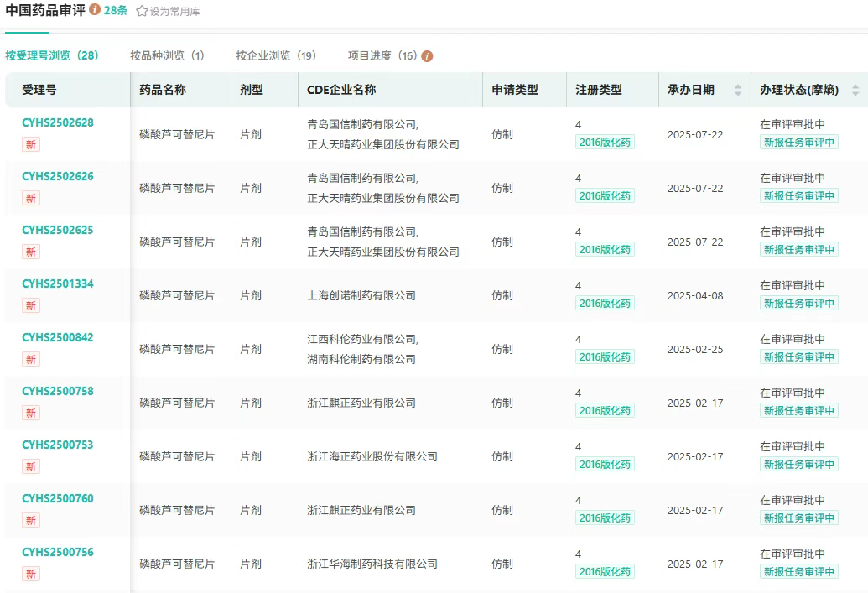Open record CYHS2500760

[x=58, y=498]
